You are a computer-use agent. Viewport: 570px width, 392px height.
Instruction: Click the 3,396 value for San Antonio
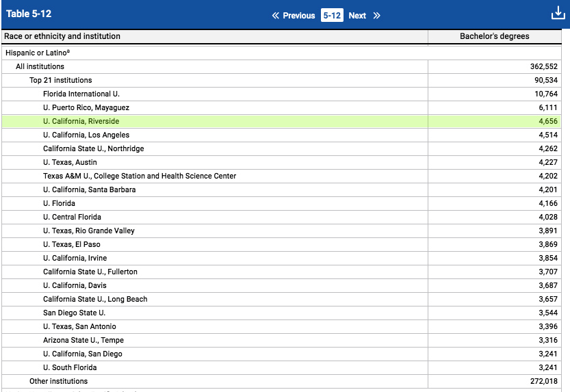pyautogui.click(x=548, y=326)
